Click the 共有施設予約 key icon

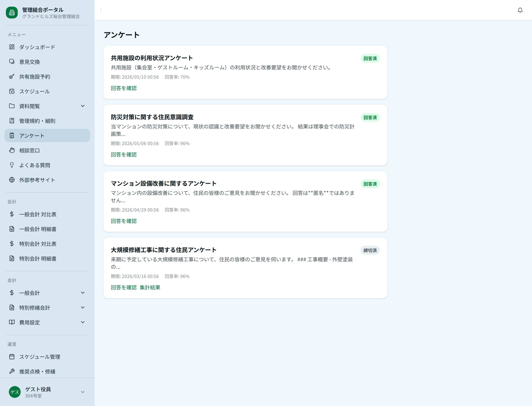(12, 77)
